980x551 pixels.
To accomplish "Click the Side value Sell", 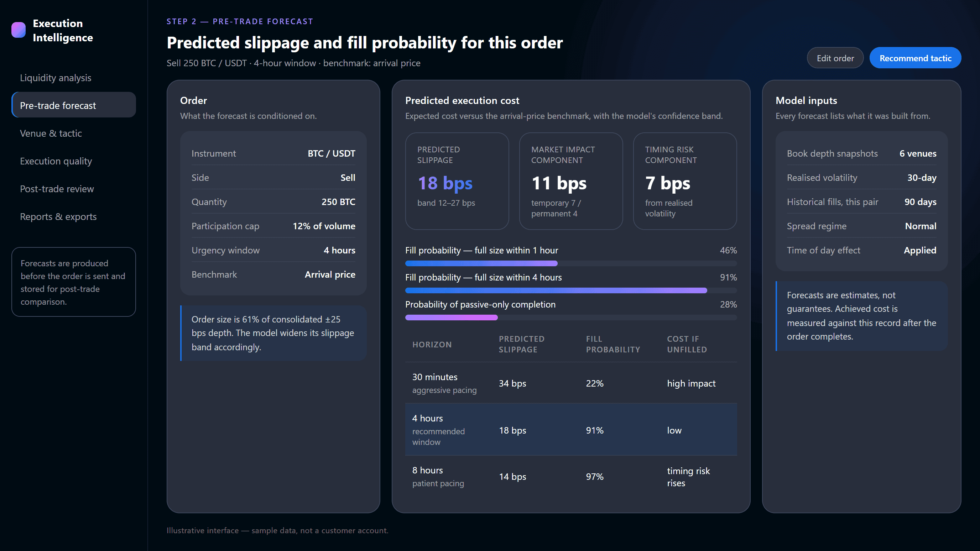I will [348, 178].
